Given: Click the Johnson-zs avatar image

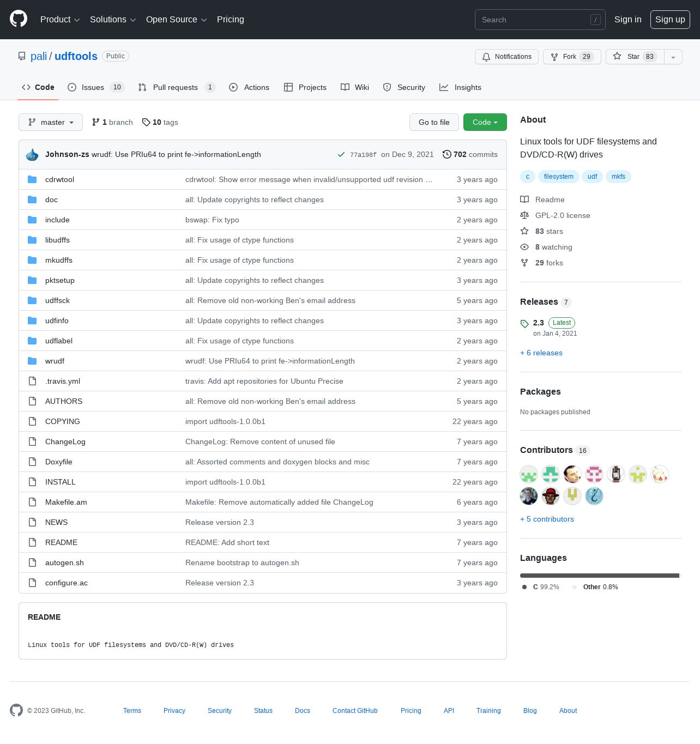Looking at the screenshot, I should pos(32,155).
